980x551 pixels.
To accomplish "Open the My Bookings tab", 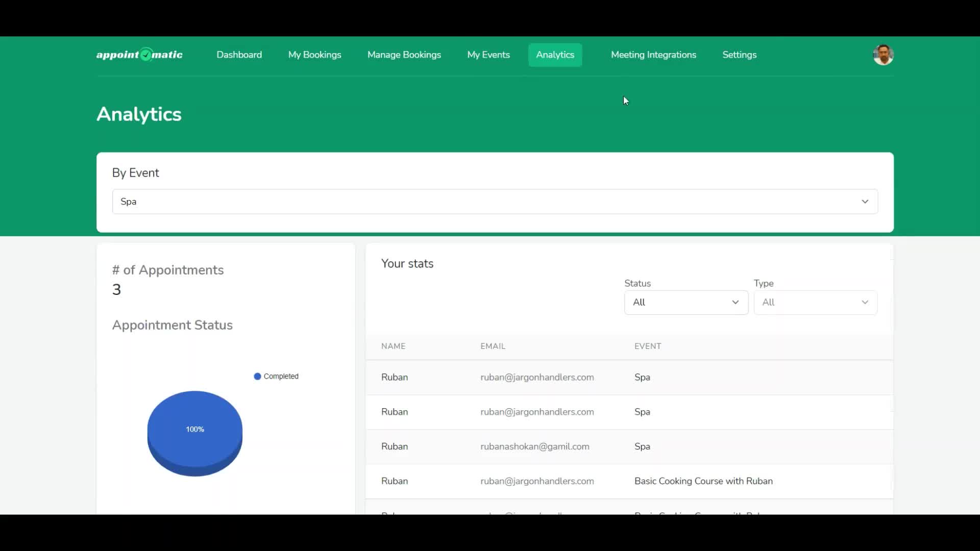I will pyautogui.click(x=314, y=55).
